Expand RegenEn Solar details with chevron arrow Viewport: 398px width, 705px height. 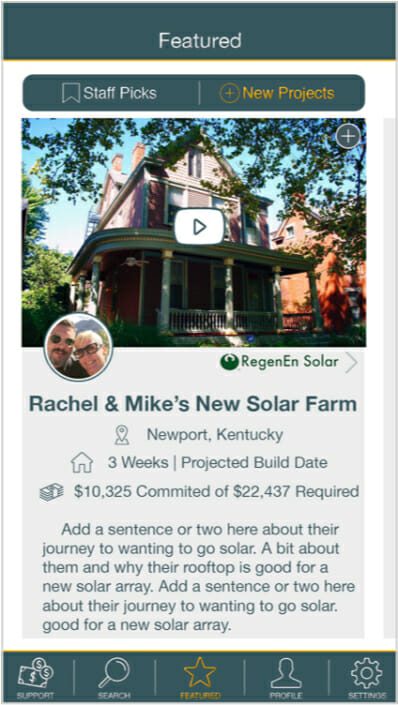tap(351, 363)
